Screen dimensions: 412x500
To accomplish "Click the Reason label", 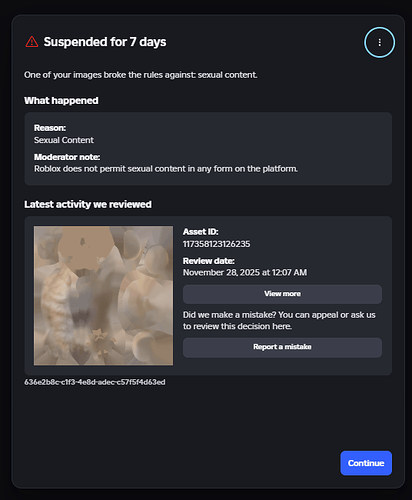I will [x=50, y=128].
